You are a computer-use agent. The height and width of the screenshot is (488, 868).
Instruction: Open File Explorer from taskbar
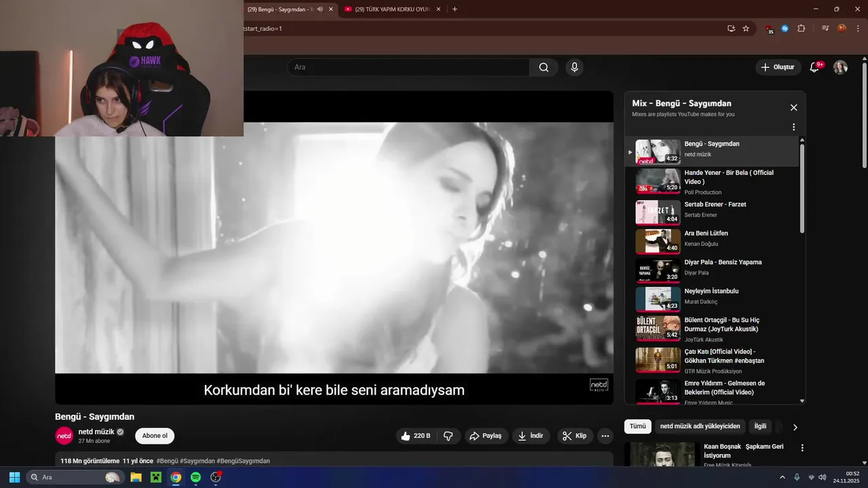click(136, 477)
